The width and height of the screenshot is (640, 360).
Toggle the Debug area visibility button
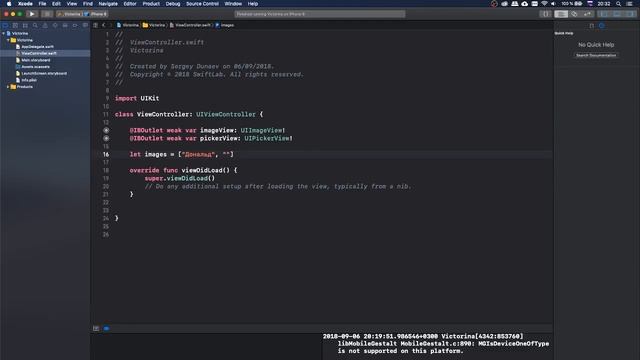(617, 14)
